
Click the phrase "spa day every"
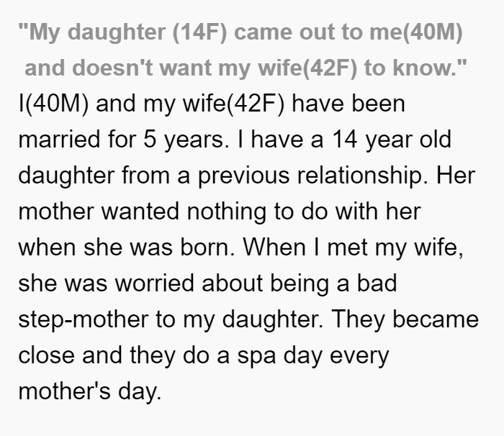coord(313,355)
